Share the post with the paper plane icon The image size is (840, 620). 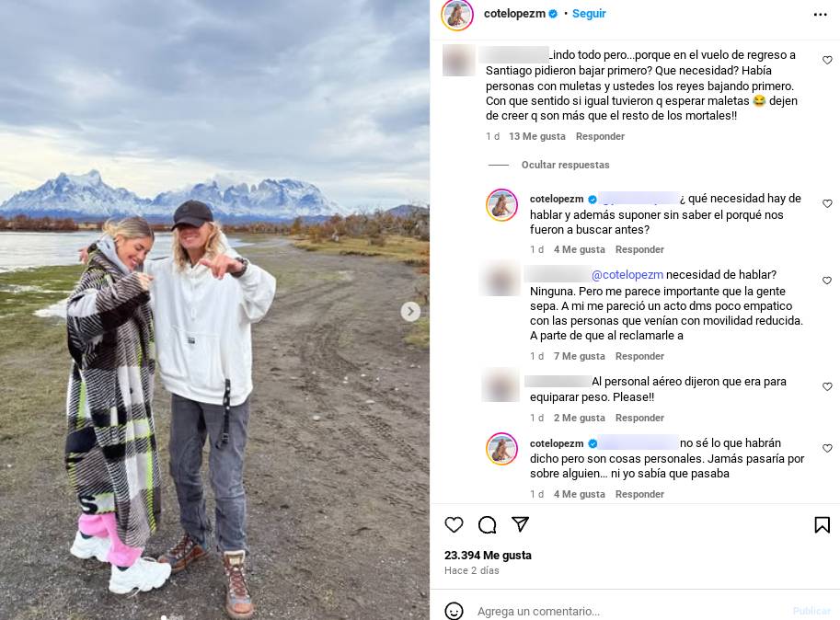tap(520, 524)
